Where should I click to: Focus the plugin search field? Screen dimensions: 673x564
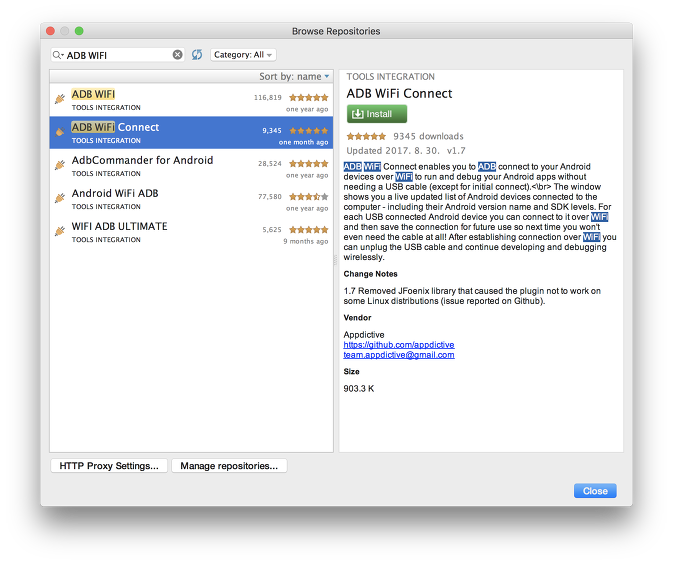[x=118, y=55]
